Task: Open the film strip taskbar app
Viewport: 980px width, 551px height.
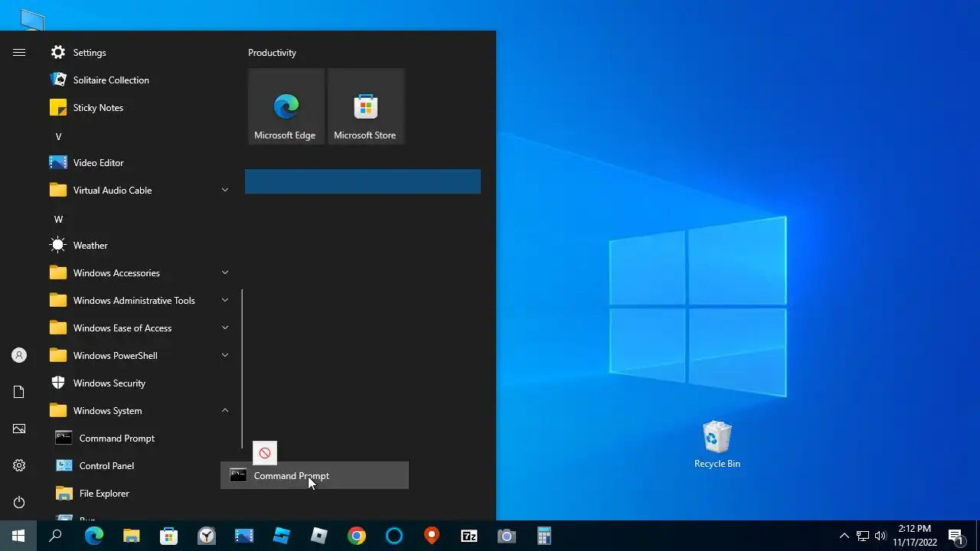Action: 244,536
